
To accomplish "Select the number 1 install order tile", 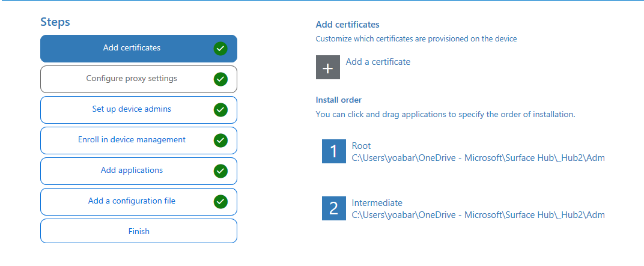I will [x=333, y=151].
